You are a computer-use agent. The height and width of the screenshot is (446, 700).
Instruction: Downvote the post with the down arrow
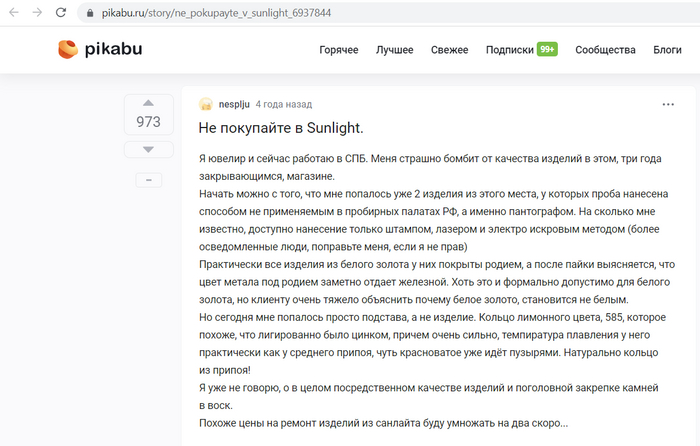click(148, 148)
